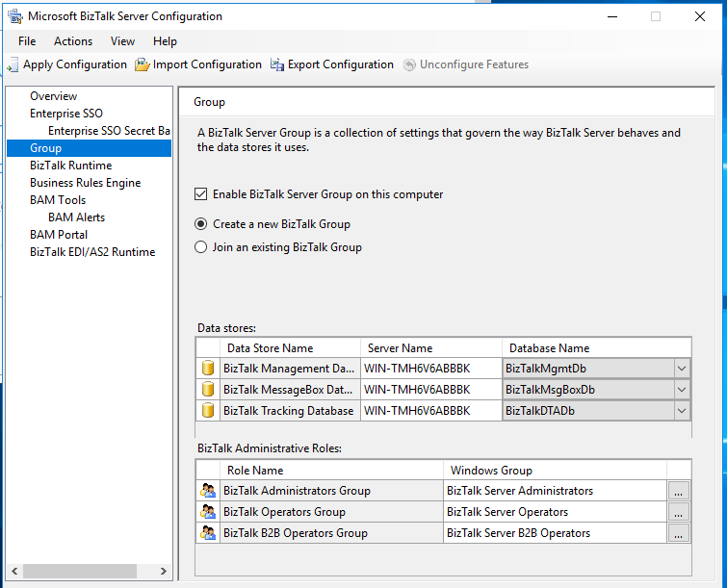The image size is (727, 588).
Task: Browse Windows group for BizTalk Server B2B Operators
Action: tap(678, 533)
